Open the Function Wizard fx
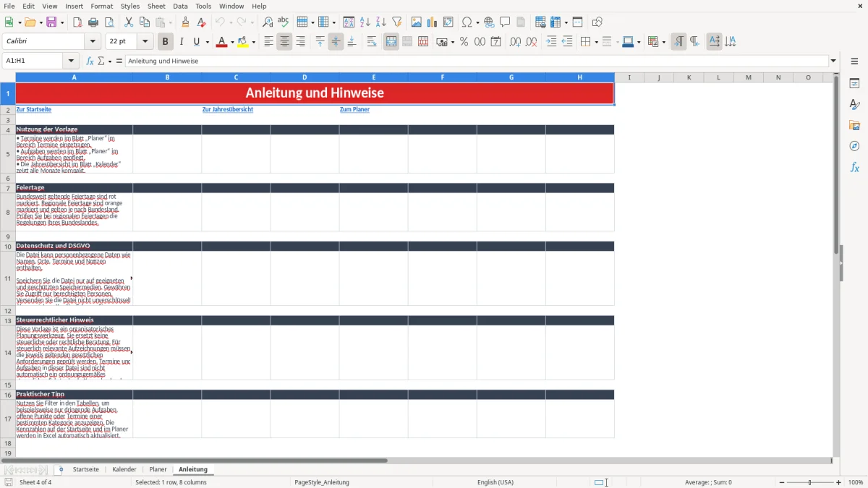The height and width of the screenshot is (488, 868). click(90, 61)
